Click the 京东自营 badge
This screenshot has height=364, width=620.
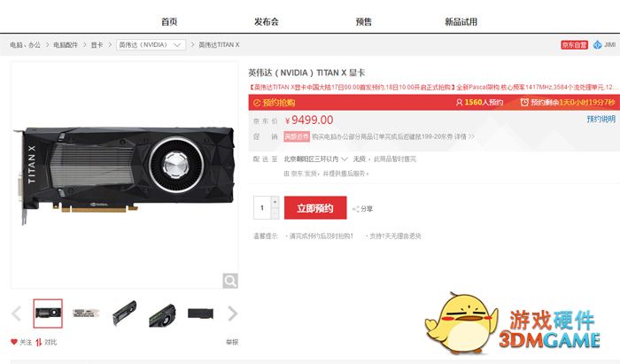pos(574,44)
